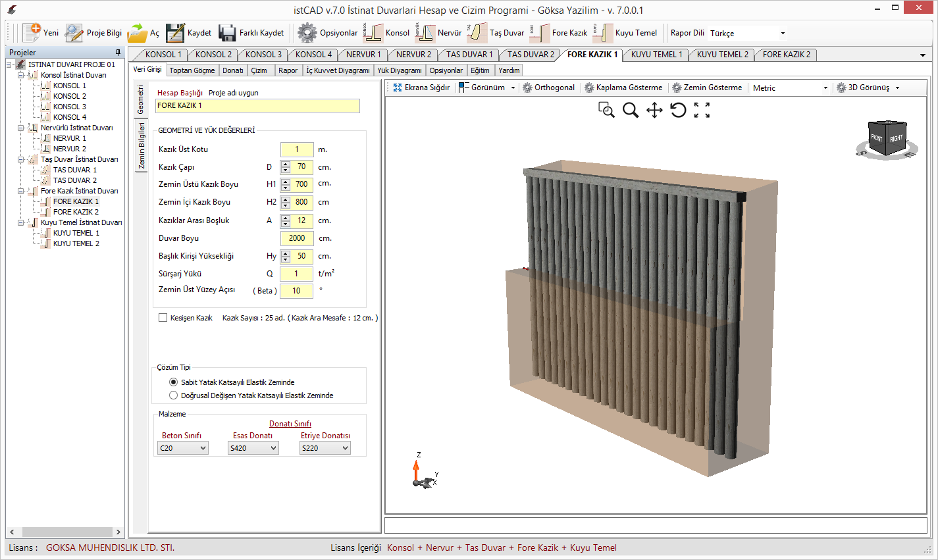Collapse Konsol İstinat Duvarı tree node

coord(21,75)
